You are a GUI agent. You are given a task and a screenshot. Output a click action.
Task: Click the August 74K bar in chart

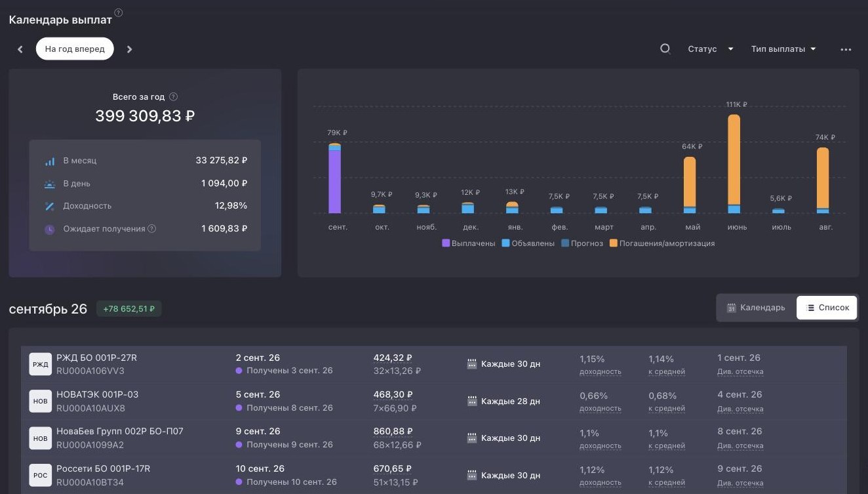tap(823, 180)
